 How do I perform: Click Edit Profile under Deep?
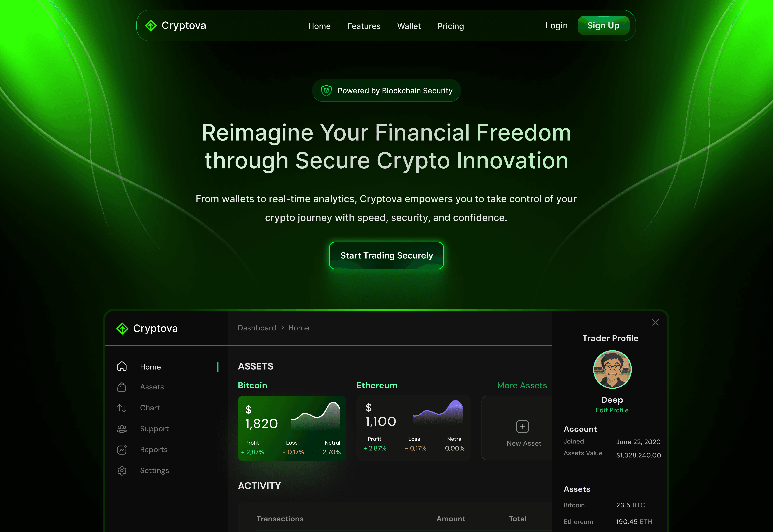[612, 410]
